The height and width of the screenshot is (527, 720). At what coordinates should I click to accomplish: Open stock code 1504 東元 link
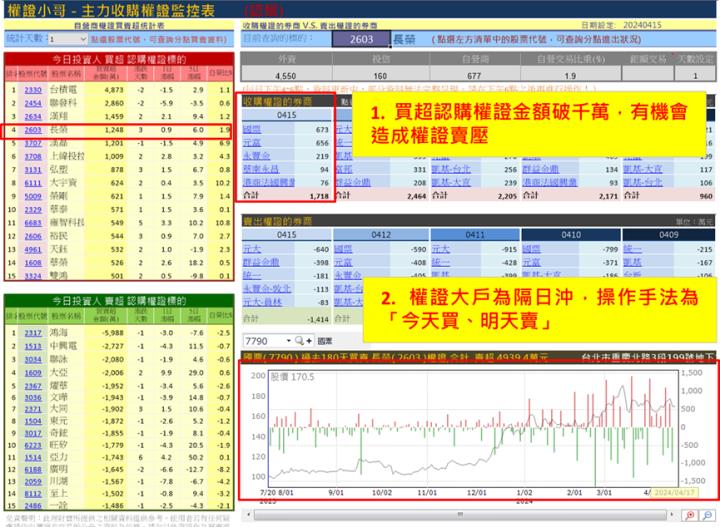coord(33,421)
